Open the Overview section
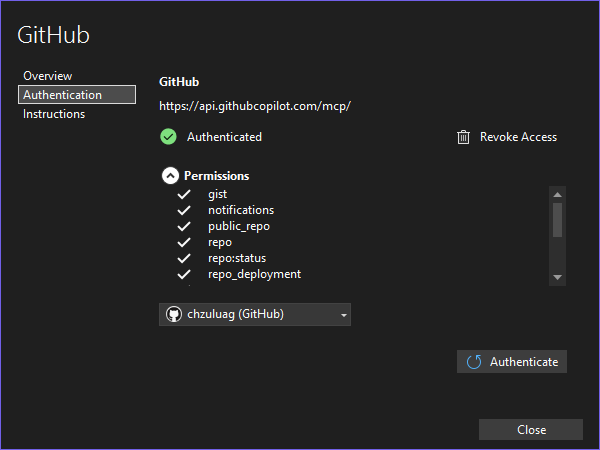The image size is (600, 450). 47,76
